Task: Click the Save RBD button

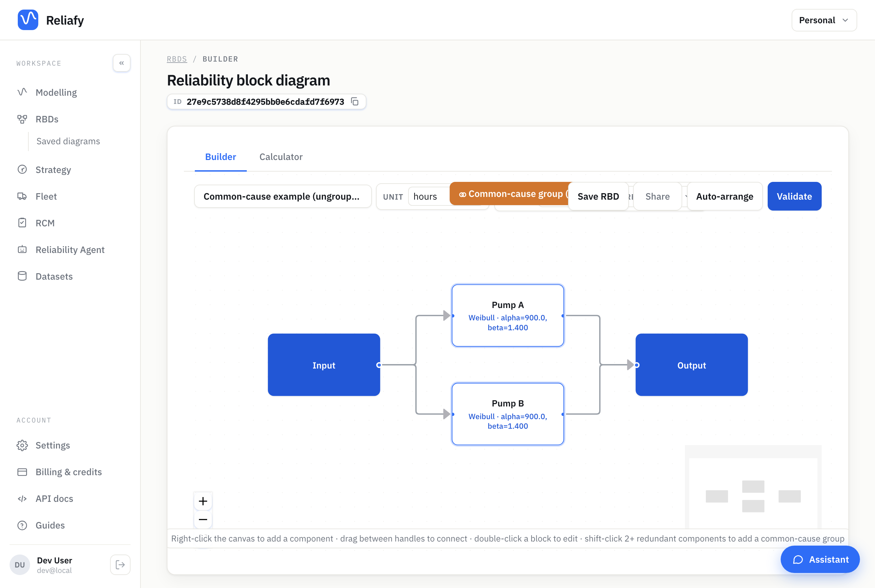Action: [598, 196]
